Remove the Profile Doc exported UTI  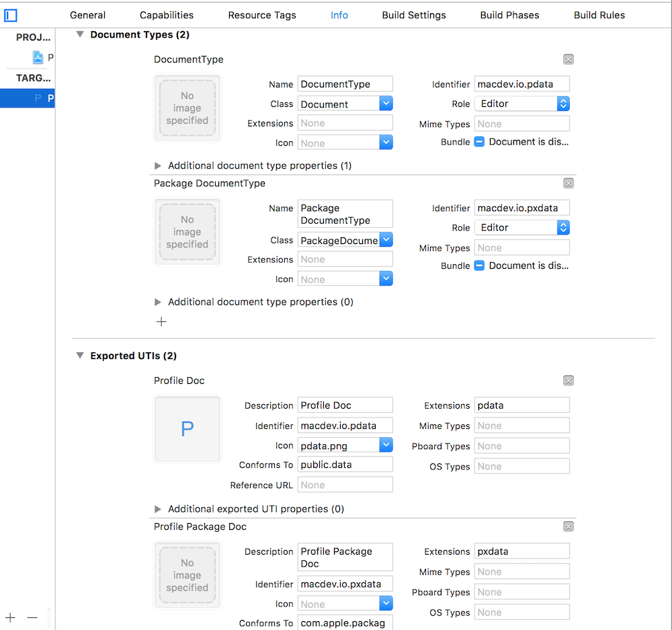click(x=569, y=381)
